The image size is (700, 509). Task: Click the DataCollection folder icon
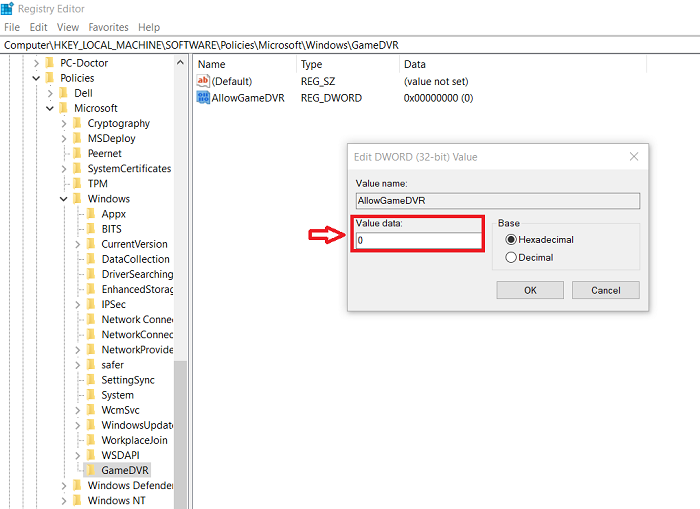(91, 259)
